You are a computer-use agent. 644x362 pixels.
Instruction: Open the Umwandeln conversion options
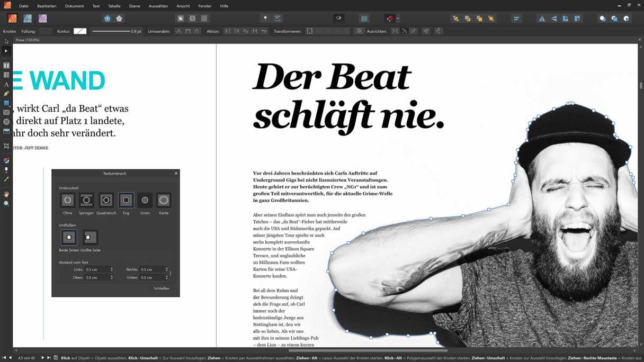coord(179,31)
